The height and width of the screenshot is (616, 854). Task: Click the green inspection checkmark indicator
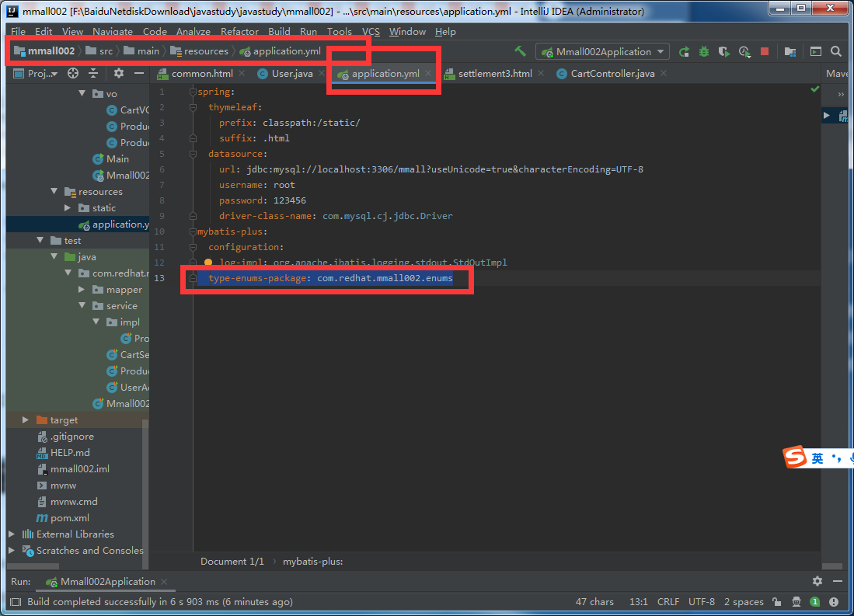[815, 89]
